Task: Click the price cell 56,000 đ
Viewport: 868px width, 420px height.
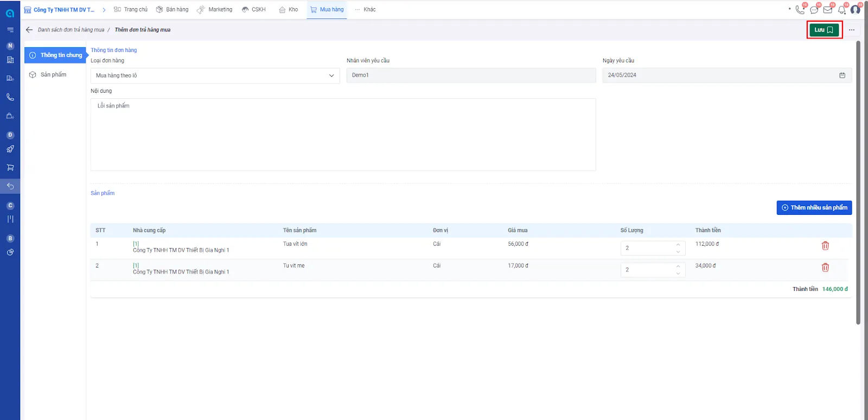Action: (x=518, y=244)
